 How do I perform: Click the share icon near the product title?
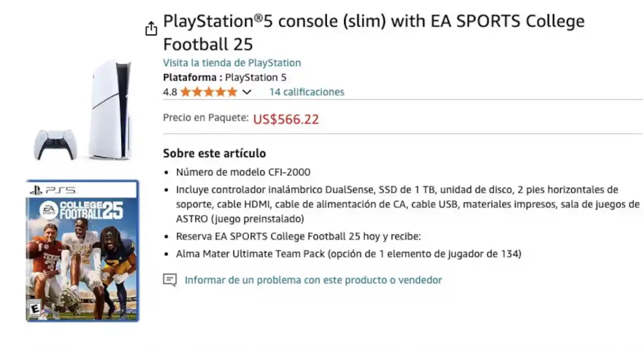151,28
